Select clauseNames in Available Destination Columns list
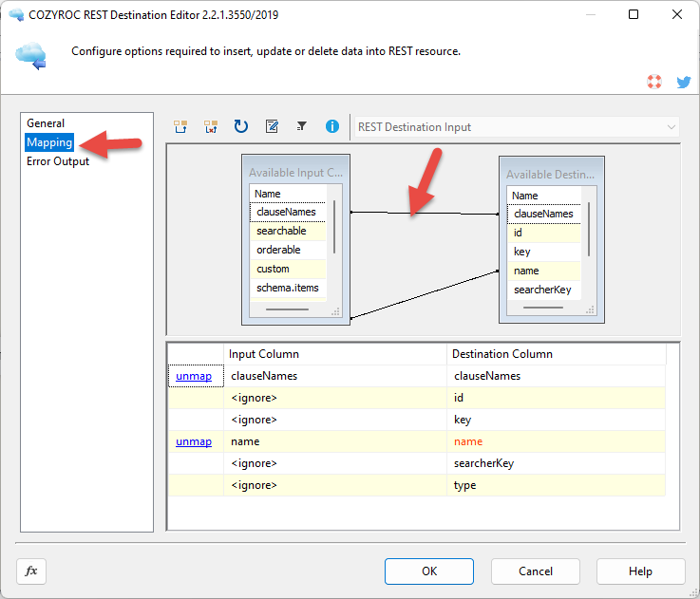The width and height of the screenshot is (700, 599). (x=543, y=215)
